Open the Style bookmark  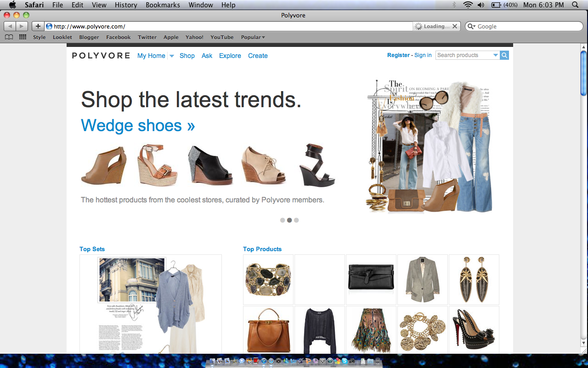click(x=40, y=37)
